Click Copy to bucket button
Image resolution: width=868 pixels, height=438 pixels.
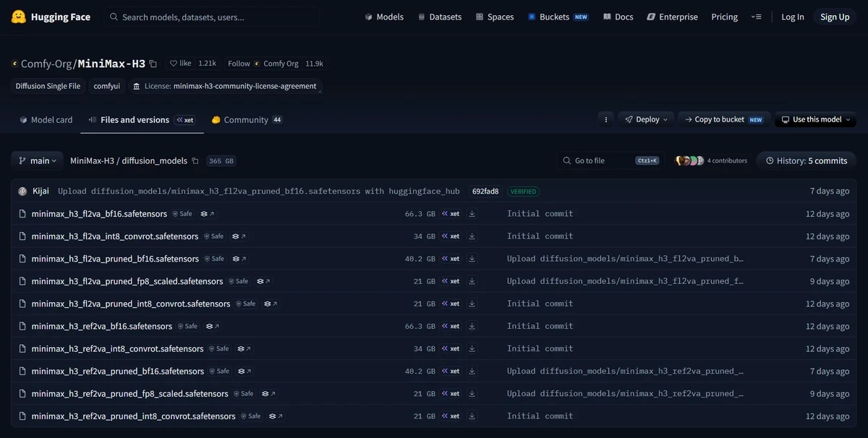click(724, 119)
